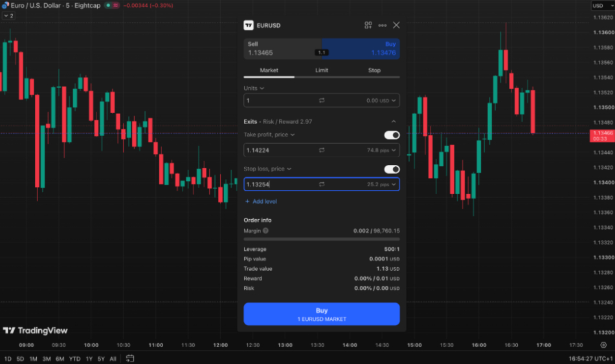
Task: Switch to the Stop order tab
Action: [374, 70]
